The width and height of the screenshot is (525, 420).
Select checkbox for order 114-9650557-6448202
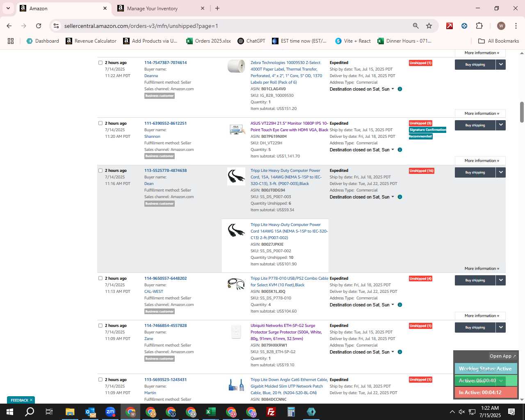click(x=100, y=278)
